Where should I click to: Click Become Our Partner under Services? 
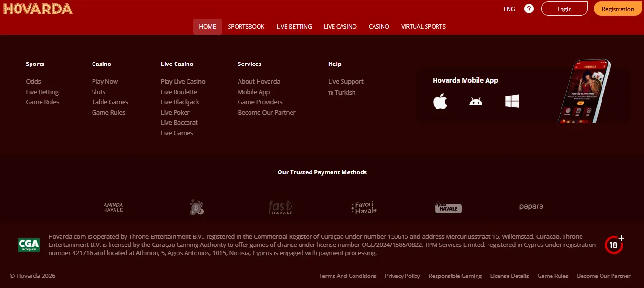[267, 112]
